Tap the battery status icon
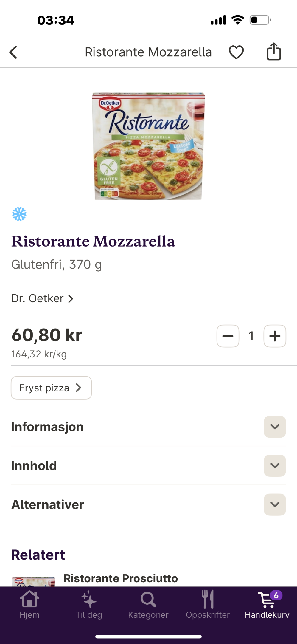 (260, 20)
